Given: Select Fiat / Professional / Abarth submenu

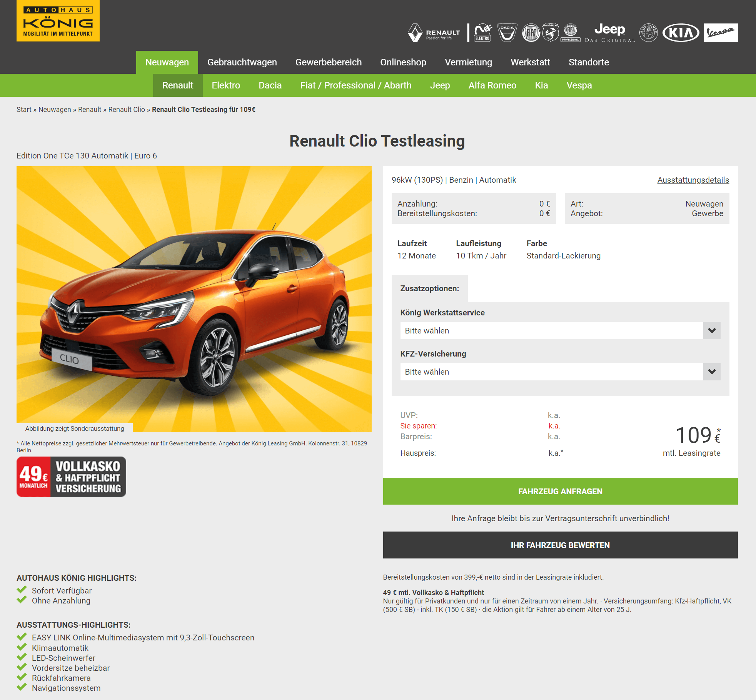Looking at the screenshot, I should point(356,85).
